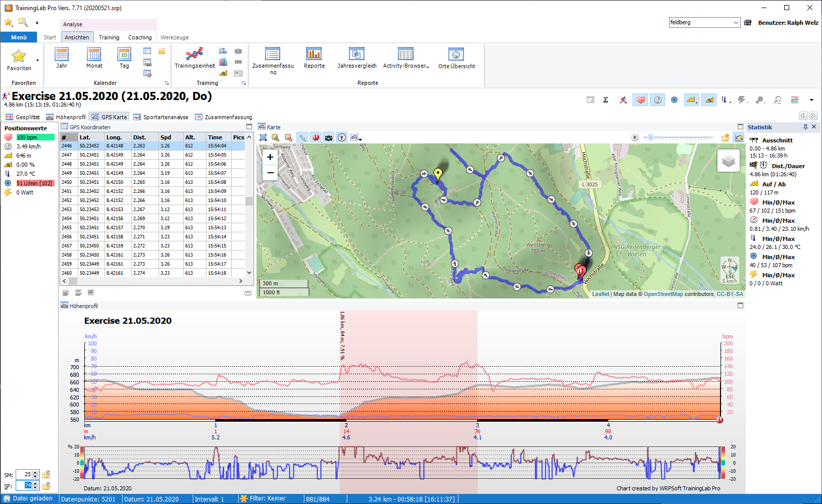
Task: Toggle the speed curve display
Action: point(658,100)
